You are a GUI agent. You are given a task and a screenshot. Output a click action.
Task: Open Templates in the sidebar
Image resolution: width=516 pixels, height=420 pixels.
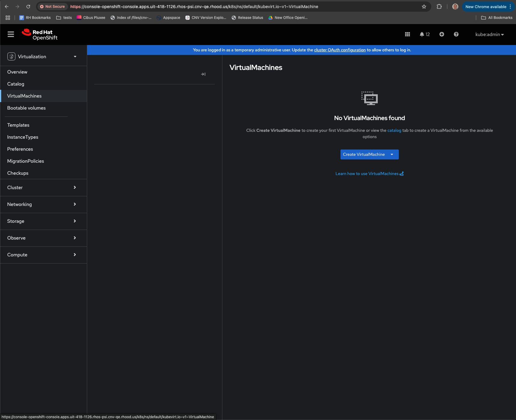click(x=44, y=125)
